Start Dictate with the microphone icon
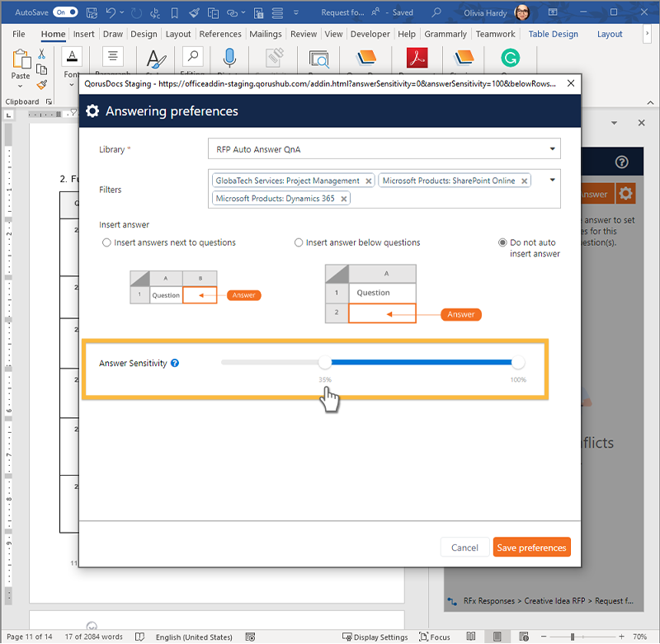This screenshot has width=660, height=644. [229, 58]
